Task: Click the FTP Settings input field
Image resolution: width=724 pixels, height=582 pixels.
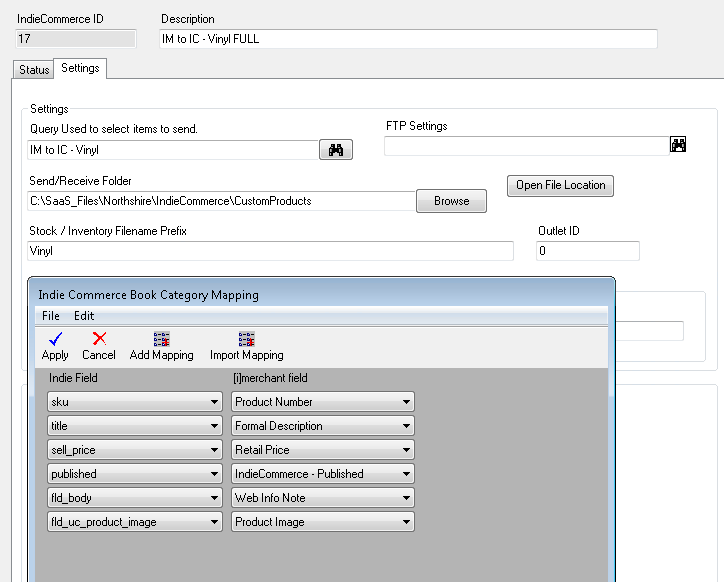Action: [527, 146]
